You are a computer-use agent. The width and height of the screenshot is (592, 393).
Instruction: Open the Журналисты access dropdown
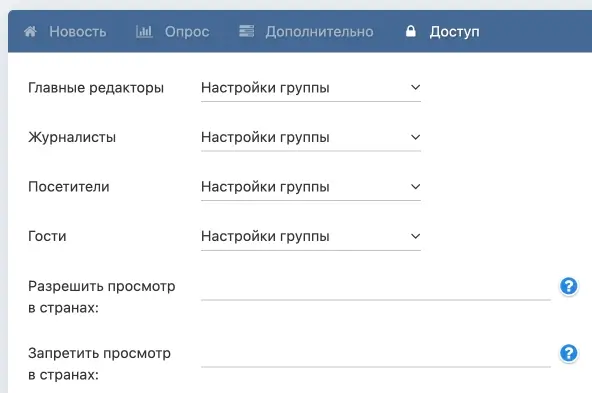[311, 137]
